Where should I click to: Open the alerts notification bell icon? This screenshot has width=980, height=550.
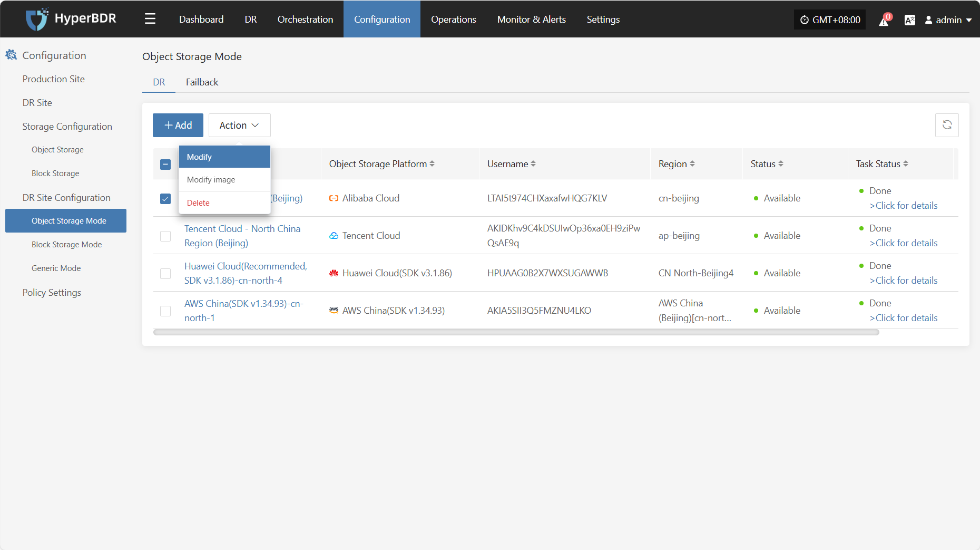[x=884, y=20]
